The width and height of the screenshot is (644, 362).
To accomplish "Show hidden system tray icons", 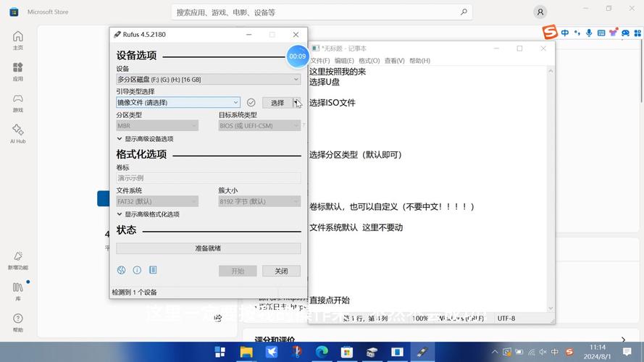I will 495,352.
